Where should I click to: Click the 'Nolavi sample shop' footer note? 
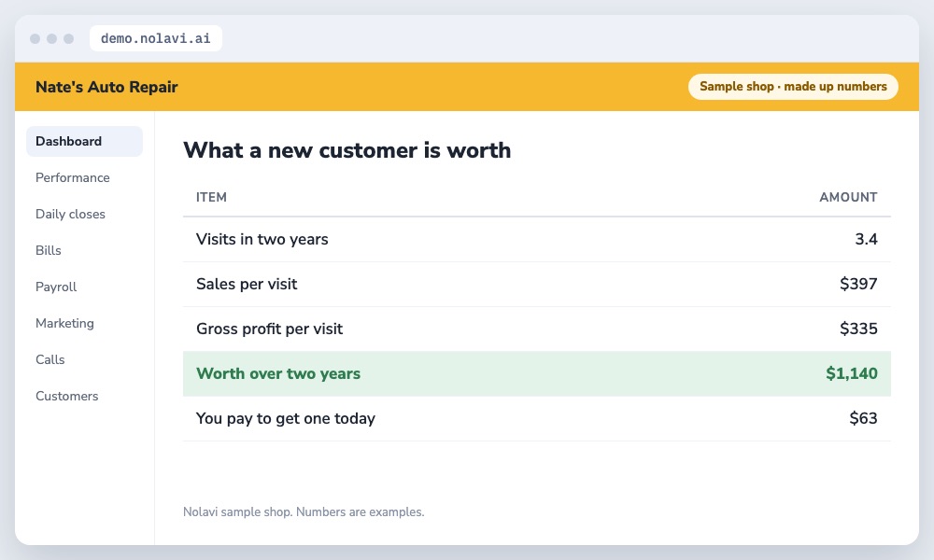tap(304, 511)
